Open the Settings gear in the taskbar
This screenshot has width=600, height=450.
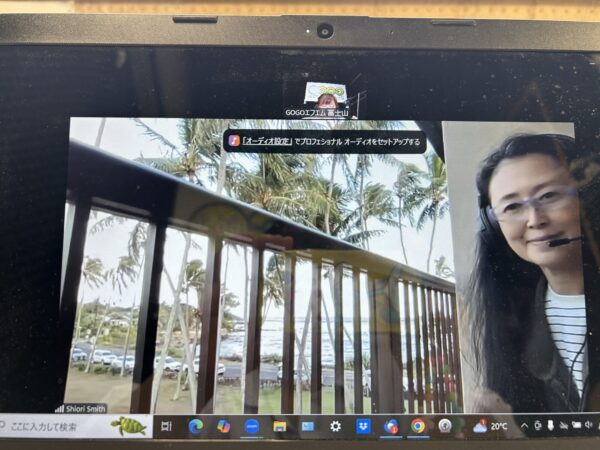[335, 426]
